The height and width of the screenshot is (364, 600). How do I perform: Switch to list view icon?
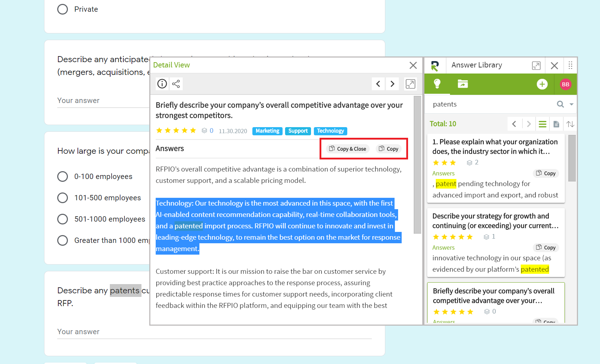coord(542,124)
